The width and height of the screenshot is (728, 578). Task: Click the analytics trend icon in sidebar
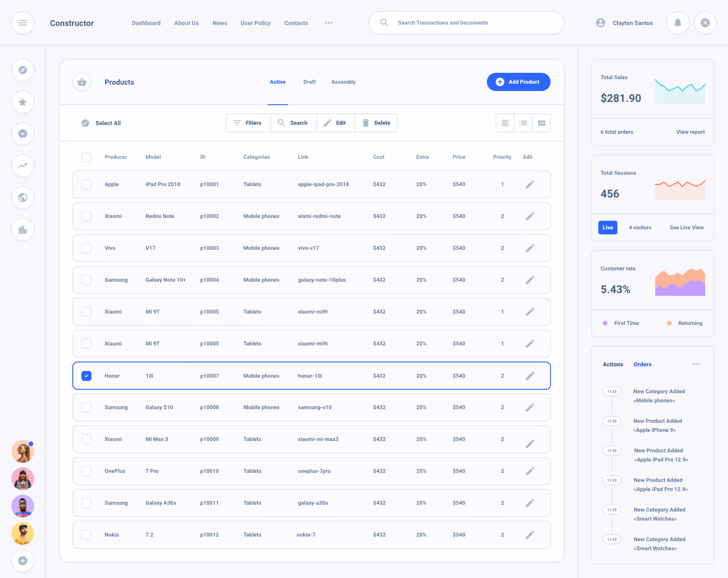[x=23, y=166]
